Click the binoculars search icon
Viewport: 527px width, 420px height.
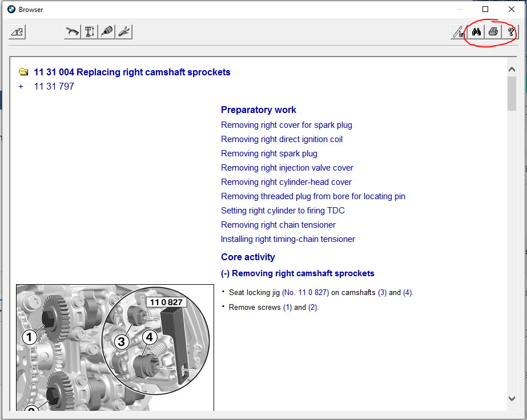pos(476,32)
